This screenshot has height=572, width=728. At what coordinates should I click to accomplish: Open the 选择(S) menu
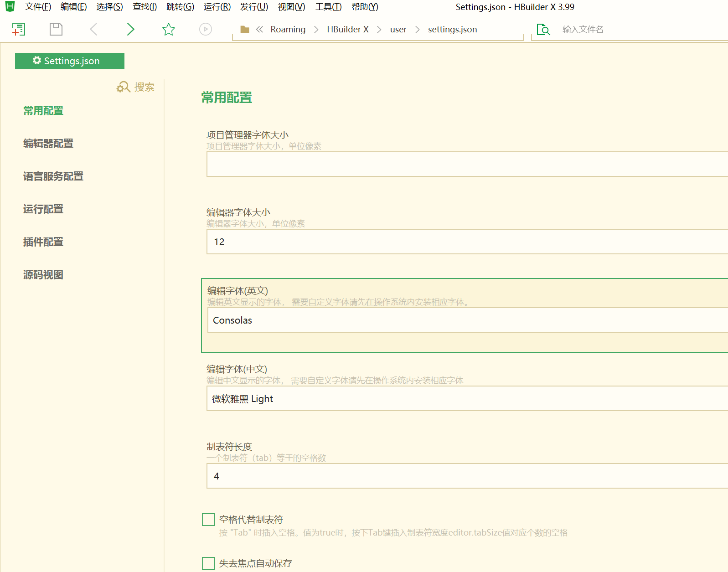point(109,7)
